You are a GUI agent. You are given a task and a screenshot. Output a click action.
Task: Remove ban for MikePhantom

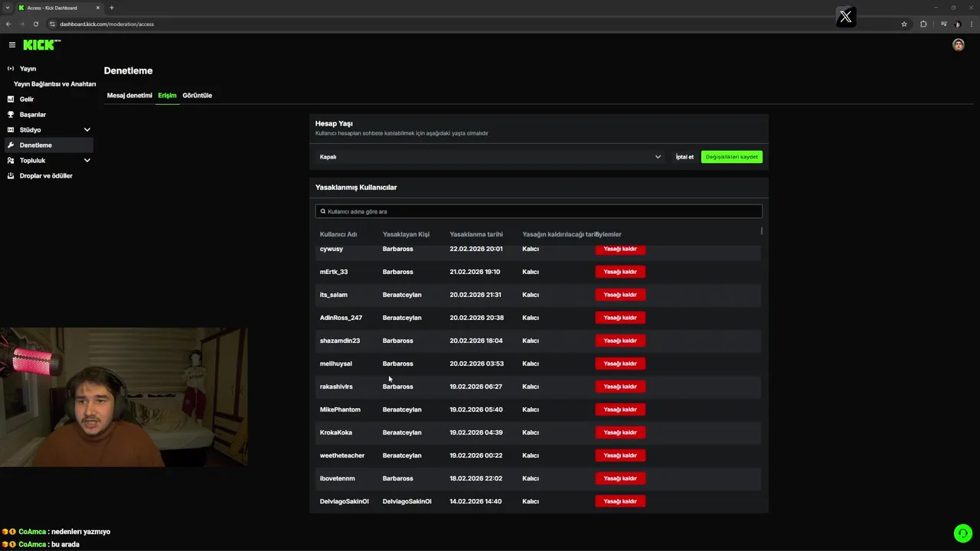coord(620,409)
